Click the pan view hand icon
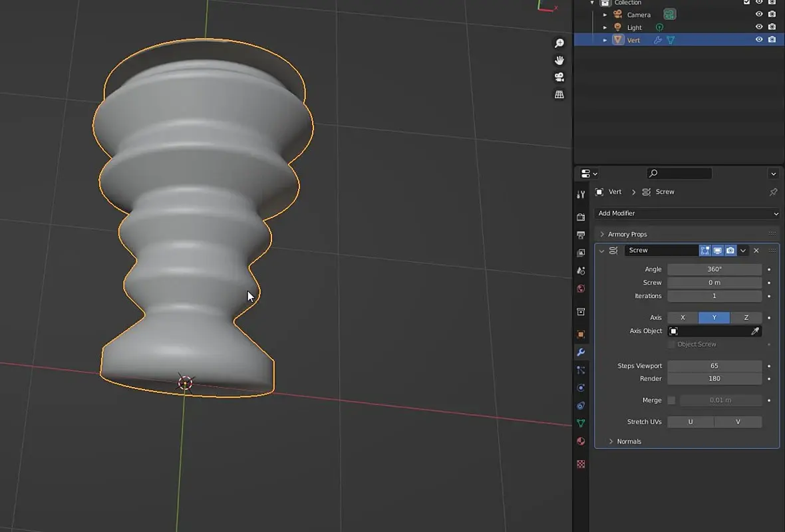The image size is (785, 532). click(559, 61)
